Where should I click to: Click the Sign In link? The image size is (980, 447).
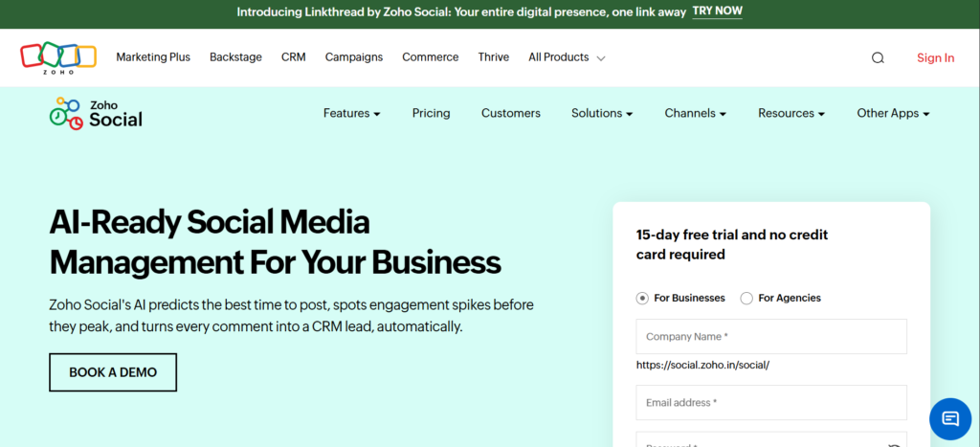[936, 58]
